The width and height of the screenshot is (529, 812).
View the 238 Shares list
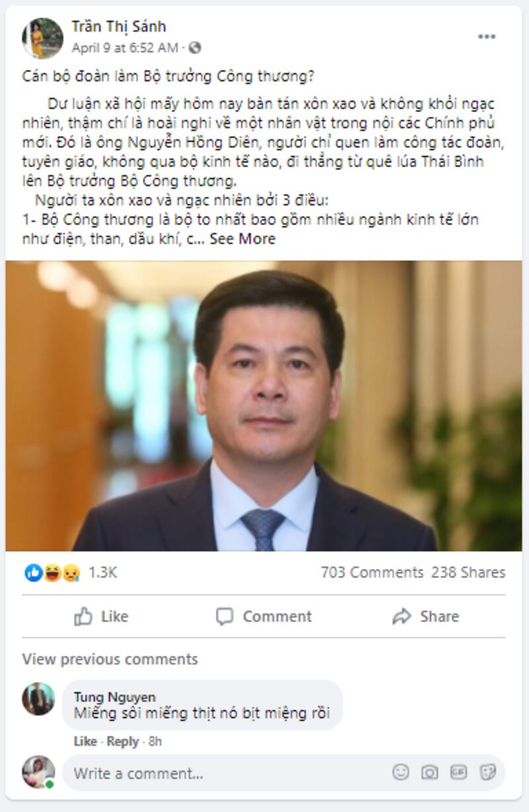pos(468,572)
